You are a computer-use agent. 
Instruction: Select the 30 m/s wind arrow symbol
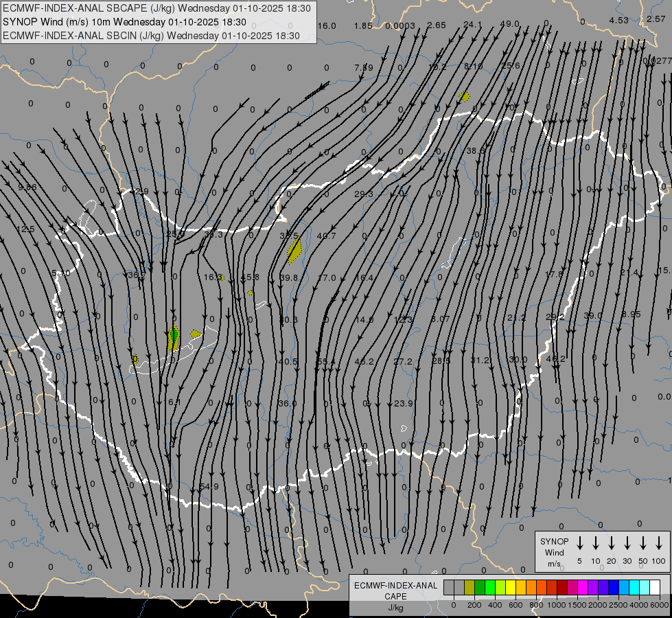(627, 543)
